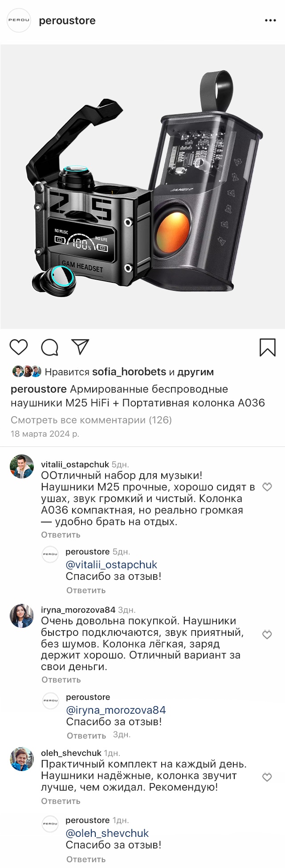Open oleh_shevchuk's profile avatar

[x=22, y=759]
